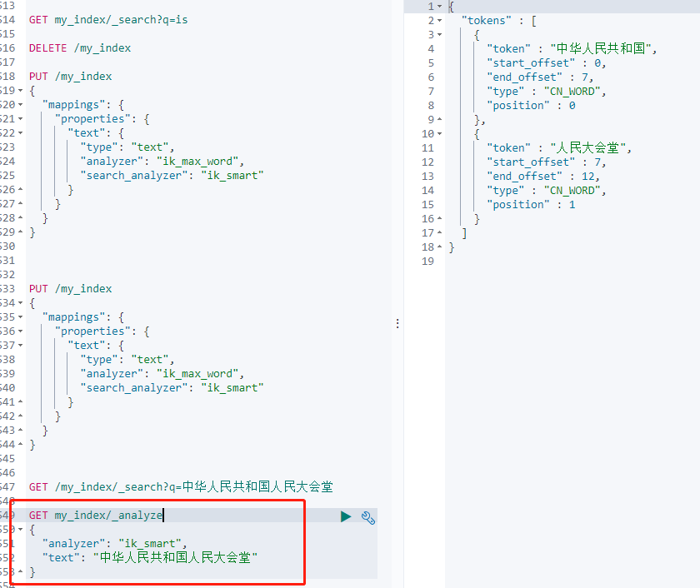Collapse the "tokens" array in the response
The image size is (700, 588).
point(439,20)
